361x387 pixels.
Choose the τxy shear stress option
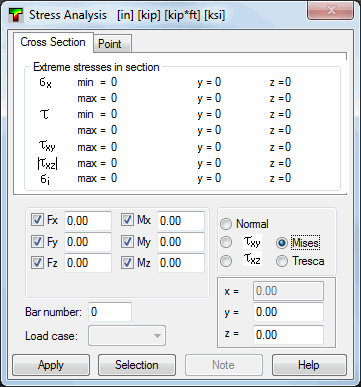[x=226, y=242]
